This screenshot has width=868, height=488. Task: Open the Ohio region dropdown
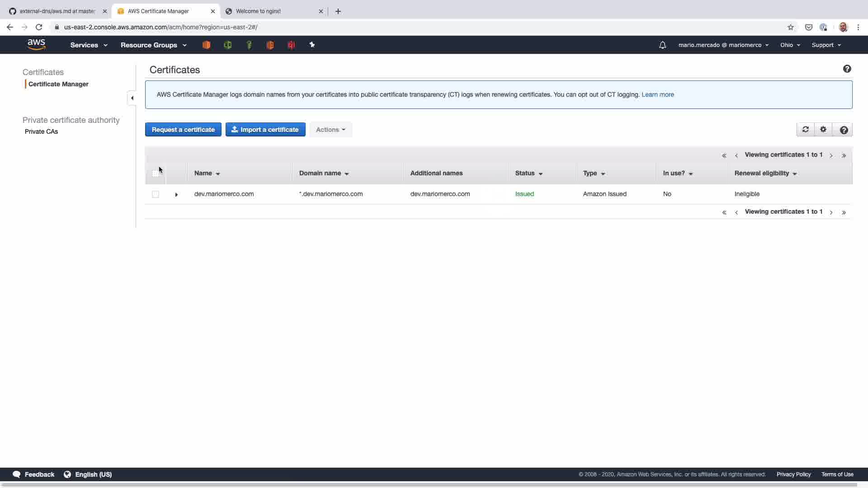click(x=790, y=45)
